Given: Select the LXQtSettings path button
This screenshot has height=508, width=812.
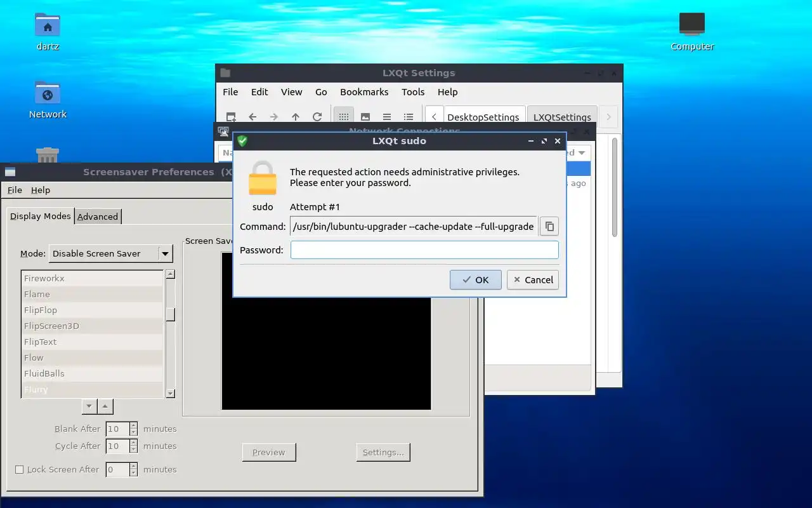Looking at the screenshot, I should (562, 117).
